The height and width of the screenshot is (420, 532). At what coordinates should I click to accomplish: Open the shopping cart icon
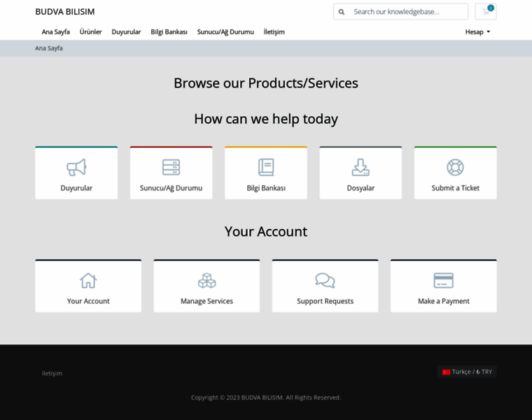(x=486, y=11)
